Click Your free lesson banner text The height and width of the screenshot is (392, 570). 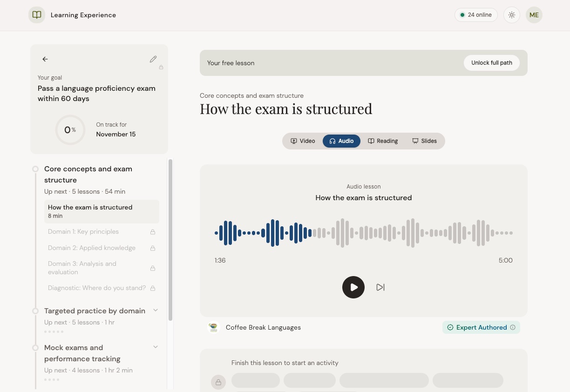click(231, 63)
